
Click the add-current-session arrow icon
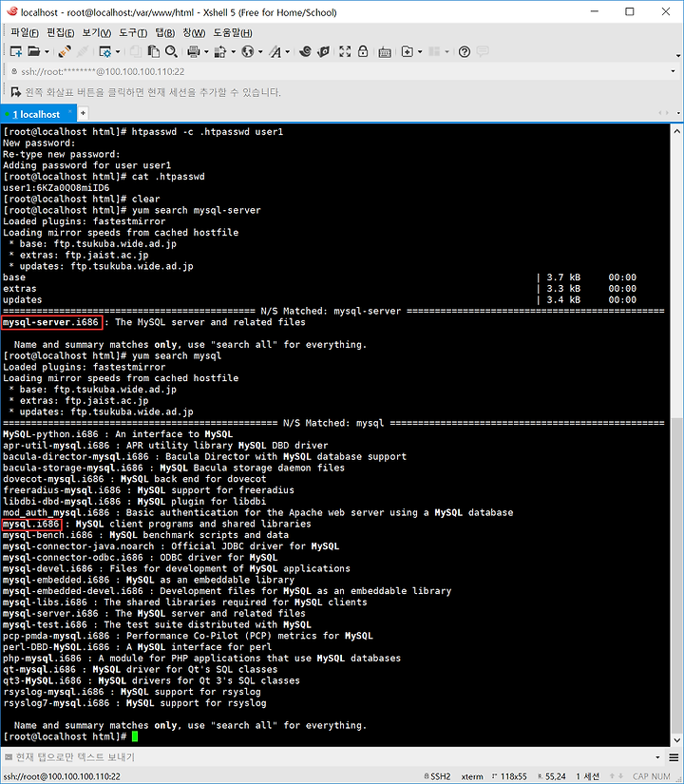click(16, 92)
